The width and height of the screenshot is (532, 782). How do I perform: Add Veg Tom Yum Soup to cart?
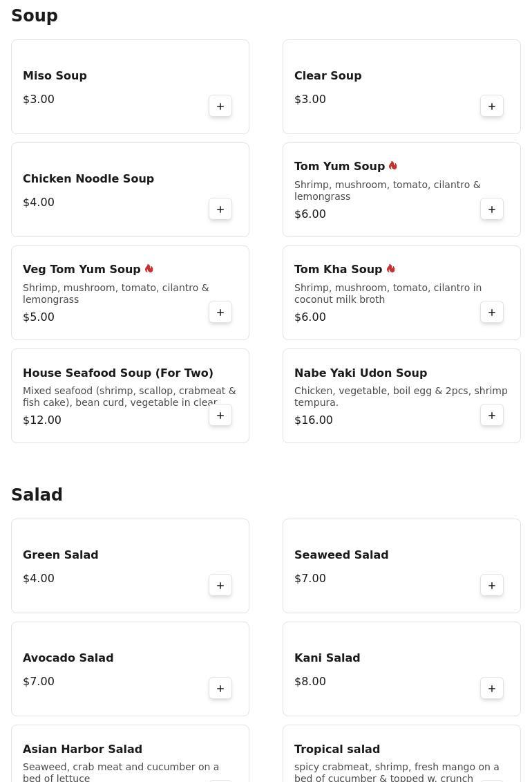(x=220, y=313)
